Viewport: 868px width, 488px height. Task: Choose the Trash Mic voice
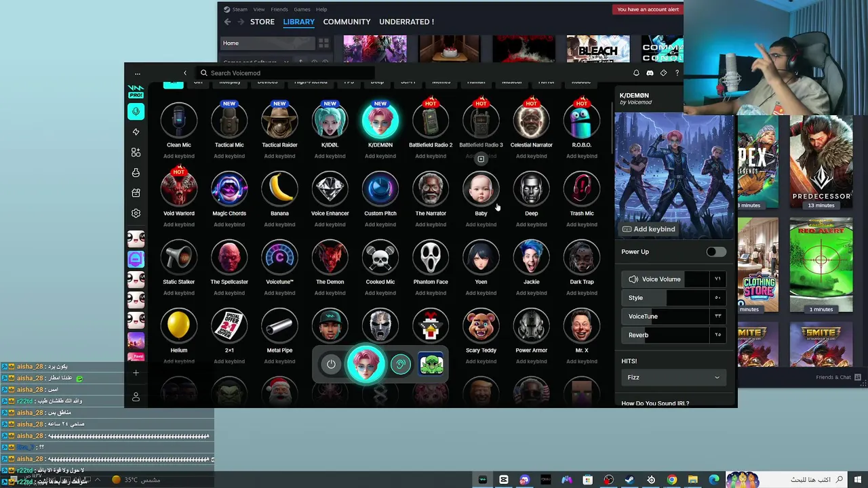click(582, 189)
